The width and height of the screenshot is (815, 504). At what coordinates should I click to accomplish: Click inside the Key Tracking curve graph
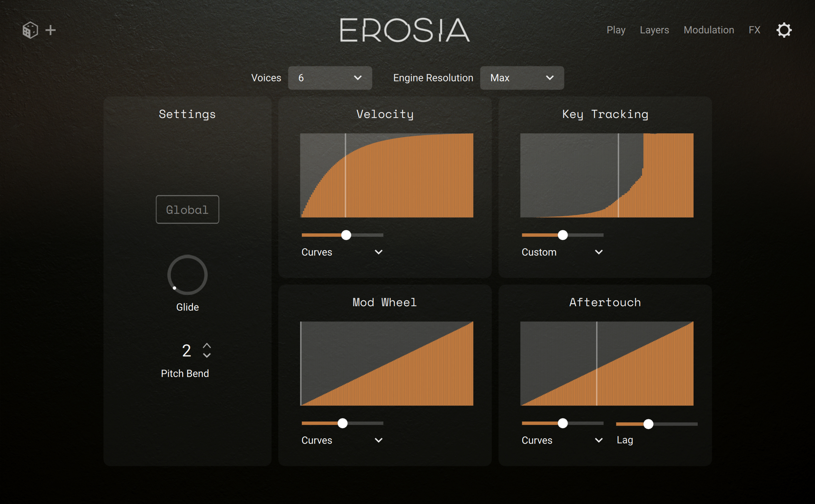pos(607,175)
